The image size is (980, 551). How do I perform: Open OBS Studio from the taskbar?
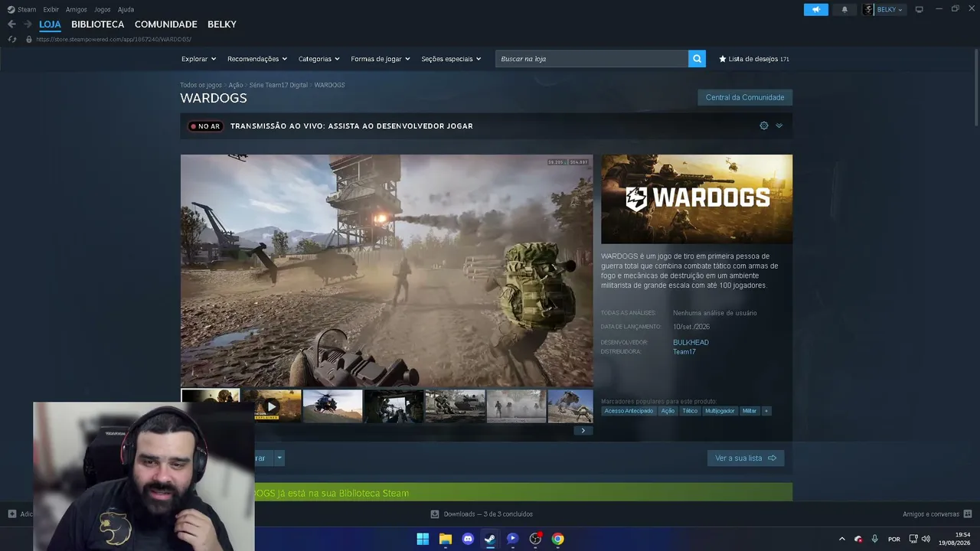coord(535,539)
